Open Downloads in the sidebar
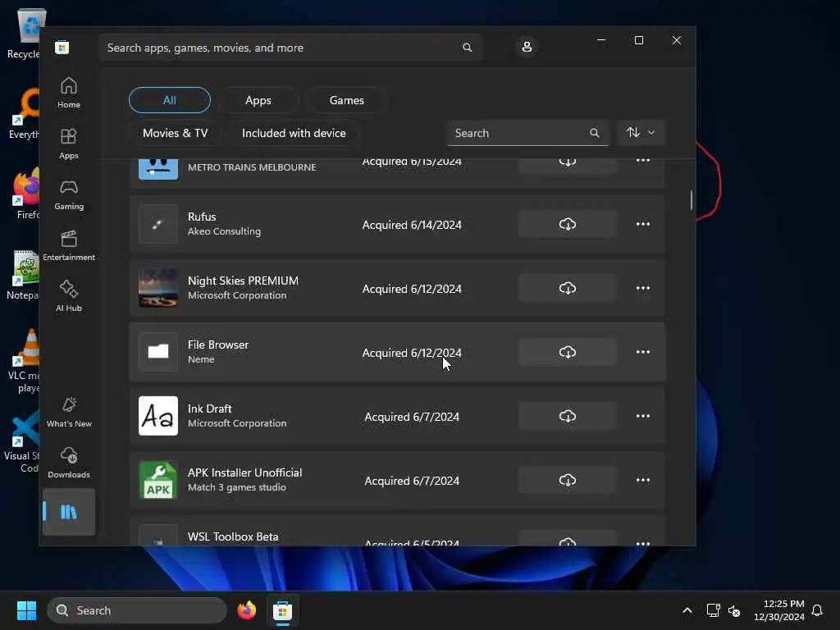The height and width of the screenshot is (630, 840). 69,463
